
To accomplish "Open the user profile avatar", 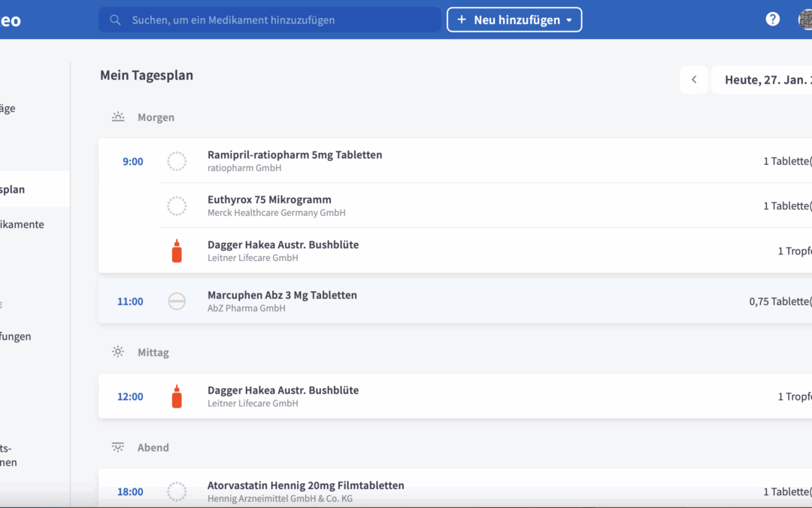I will [x=805, y=20].
